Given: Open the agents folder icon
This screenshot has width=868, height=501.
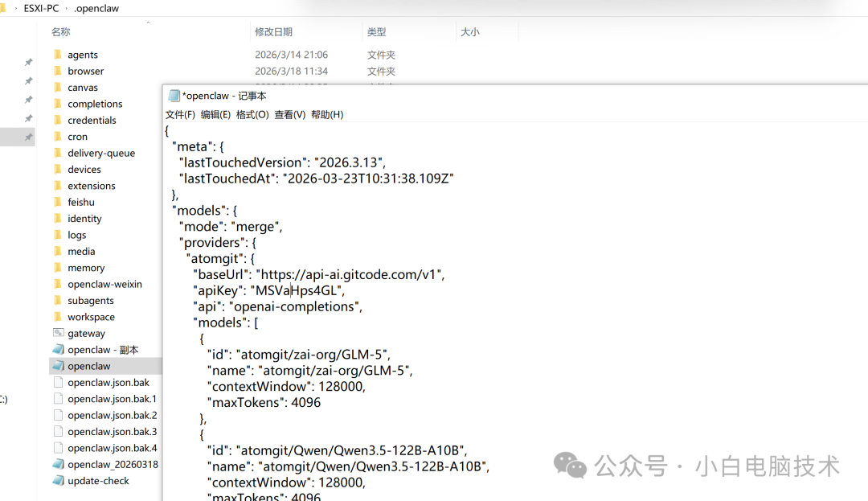Looking at the screenshot, I should [58, 54].
